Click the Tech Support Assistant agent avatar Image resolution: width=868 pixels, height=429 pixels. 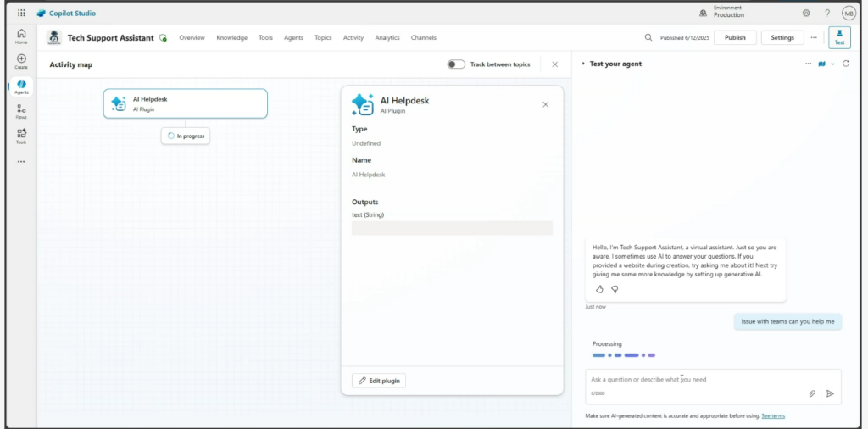[x=53, y=37]
